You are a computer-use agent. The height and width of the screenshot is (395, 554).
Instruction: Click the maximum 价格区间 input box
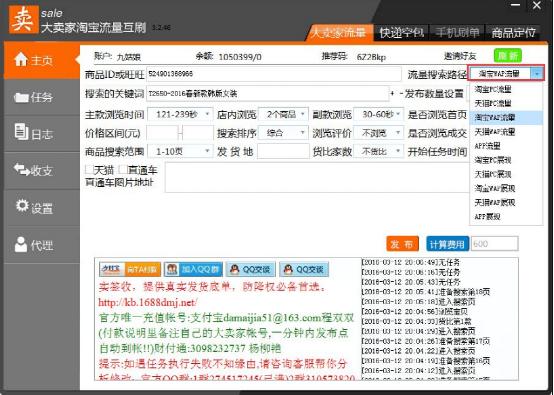[x=198, y=133]
